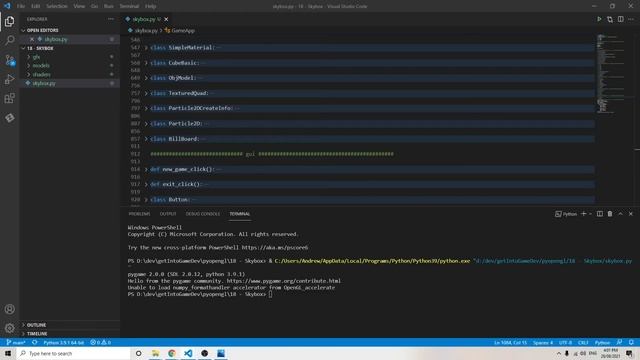The width and height of the screenshot is (640, 360).
Task: Change indentation via Spaces: 4
Action: click(x=543, y=342)
